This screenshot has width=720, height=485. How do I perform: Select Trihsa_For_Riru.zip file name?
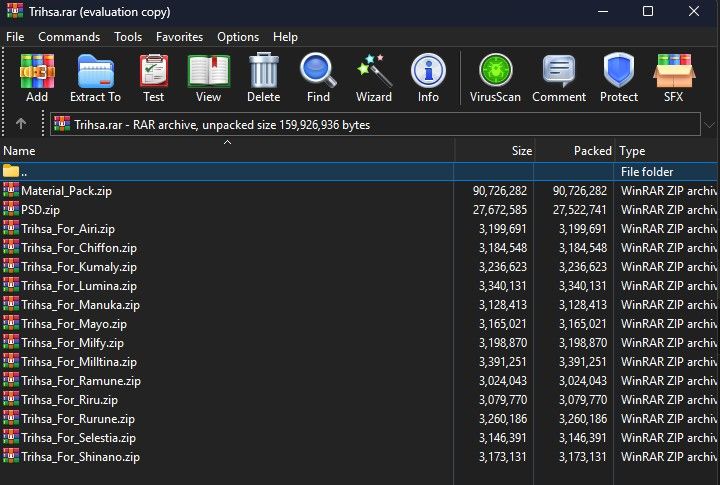[x=69, y=400]
